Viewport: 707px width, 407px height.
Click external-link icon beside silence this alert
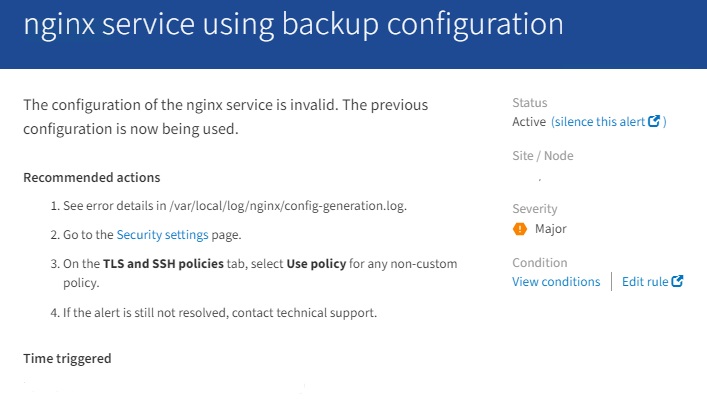[x=655, y=122]
